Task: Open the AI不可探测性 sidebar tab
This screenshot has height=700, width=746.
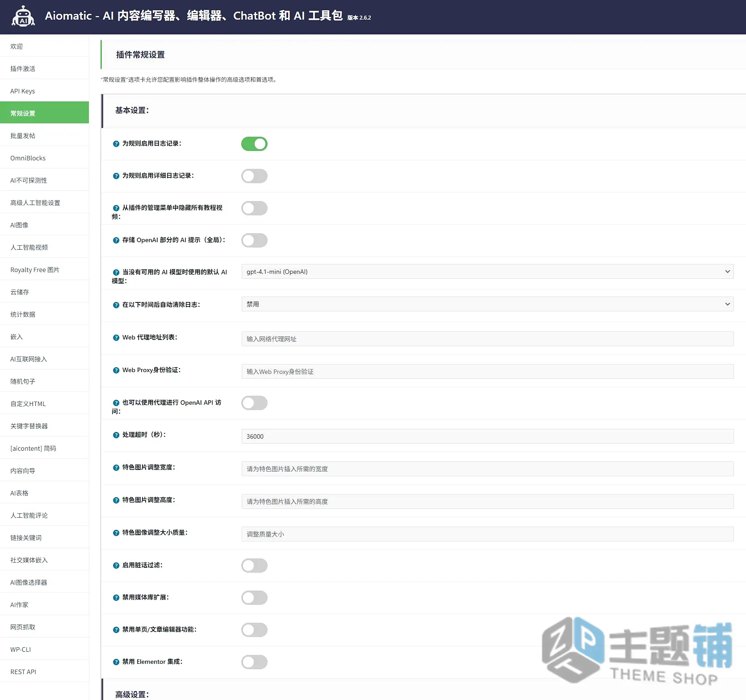Action: pyautogui.click(x=45, y=180)
